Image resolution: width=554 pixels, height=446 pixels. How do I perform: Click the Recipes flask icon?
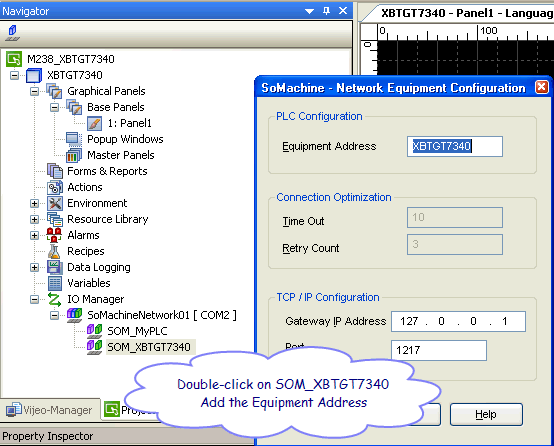pos(54,251)
